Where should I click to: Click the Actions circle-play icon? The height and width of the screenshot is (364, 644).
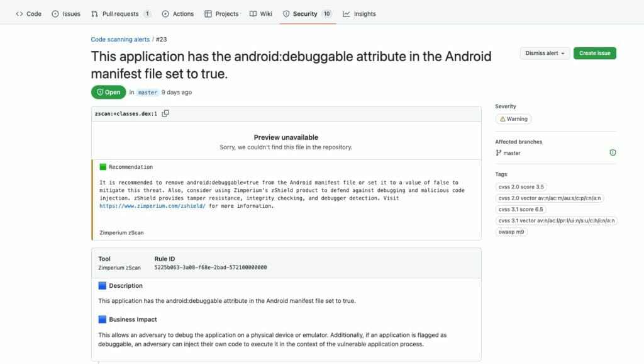[164, 12]
